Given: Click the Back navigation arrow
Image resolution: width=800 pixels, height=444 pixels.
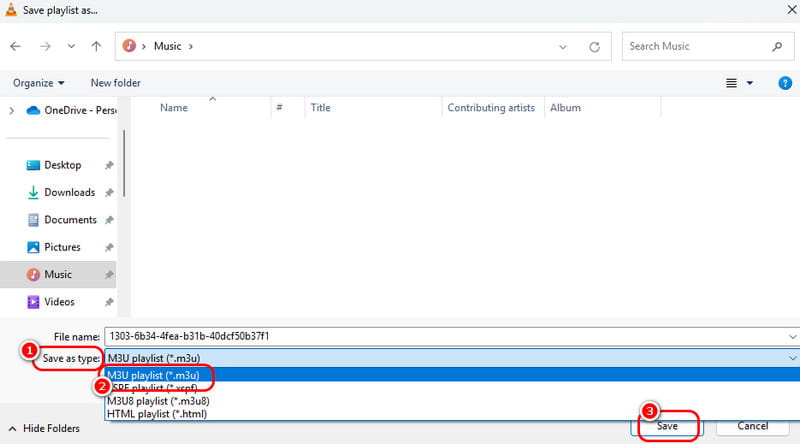Looking at the screenshot, I should [17, 46].
